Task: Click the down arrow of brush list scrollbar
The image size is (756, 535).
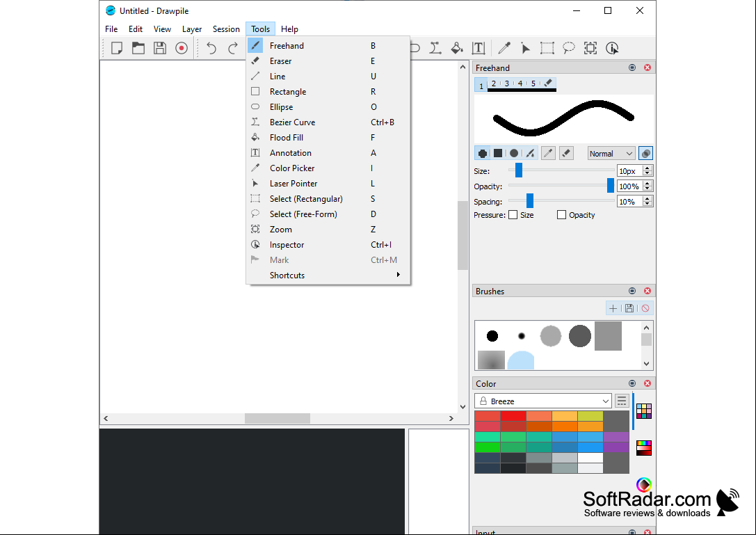Action: (x=647, y=364)
